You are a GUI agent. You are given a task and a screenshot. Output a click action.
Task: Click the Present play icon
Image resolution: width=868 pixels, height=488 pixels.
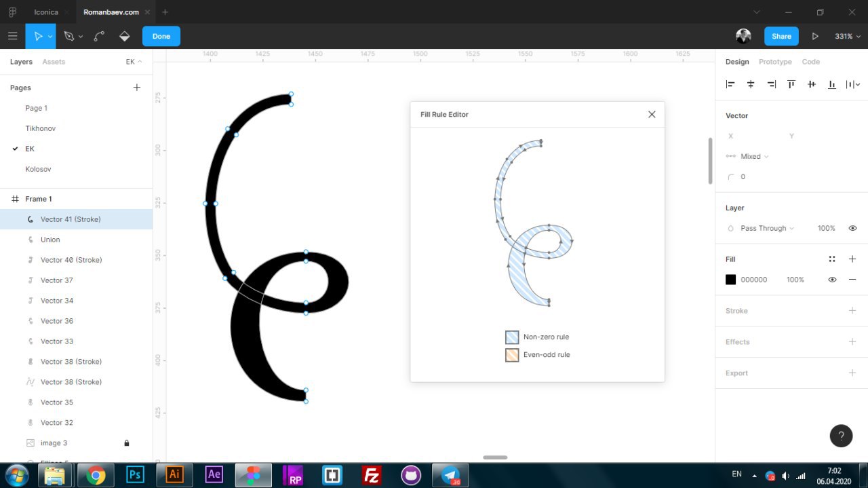pyautogui.click(x=815, y=36)
